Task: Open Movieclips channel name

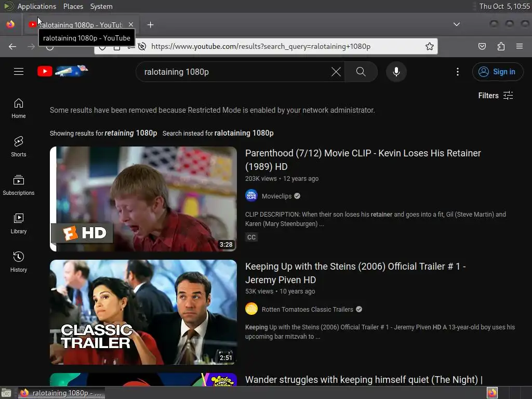Action: [x=276, y=196]
